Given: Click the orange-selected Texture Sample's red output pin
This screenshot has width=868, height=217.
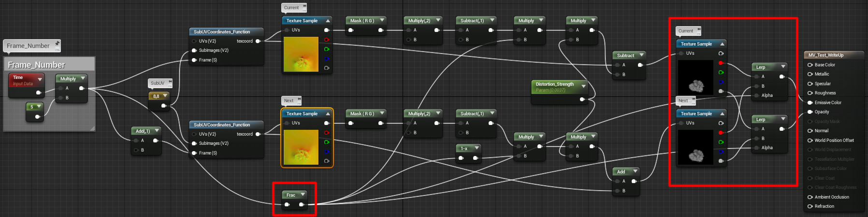Looking at the screenshot, I should coord(327,133).
